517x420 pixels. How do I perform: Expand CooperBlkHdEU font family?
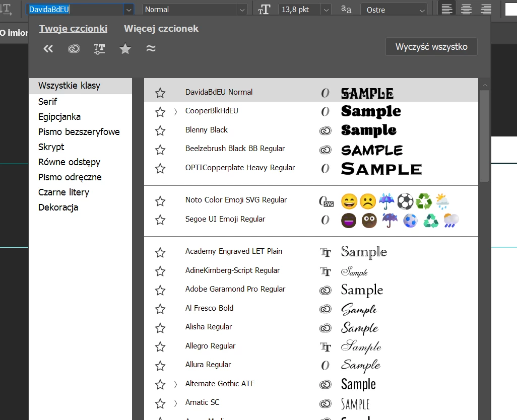click(175, 112)
